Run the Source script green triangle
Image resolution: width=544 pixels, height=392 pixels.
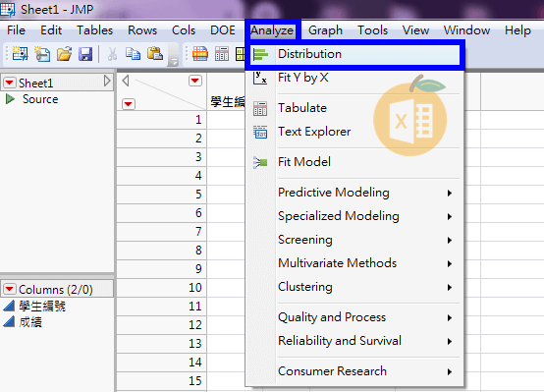(10, 99)
